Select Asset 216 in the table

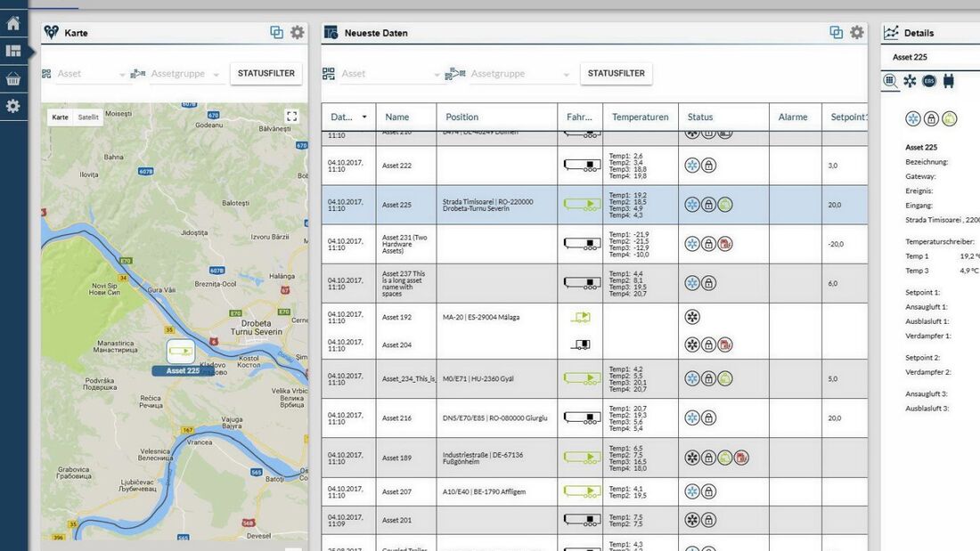point(396,418)
